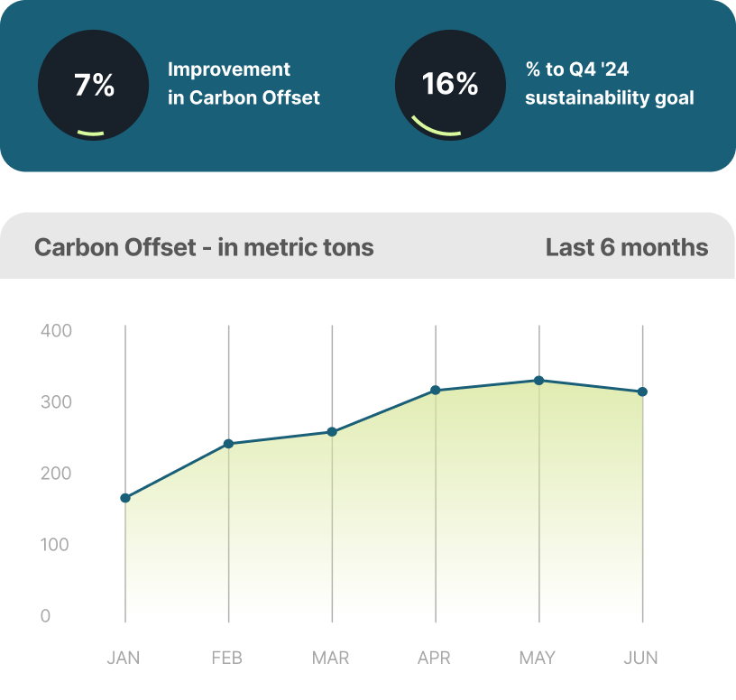This screenshot has height=700, width=736.
Task: Click the APR axis label
Action: pyautogui.click(x=434, y=658)
